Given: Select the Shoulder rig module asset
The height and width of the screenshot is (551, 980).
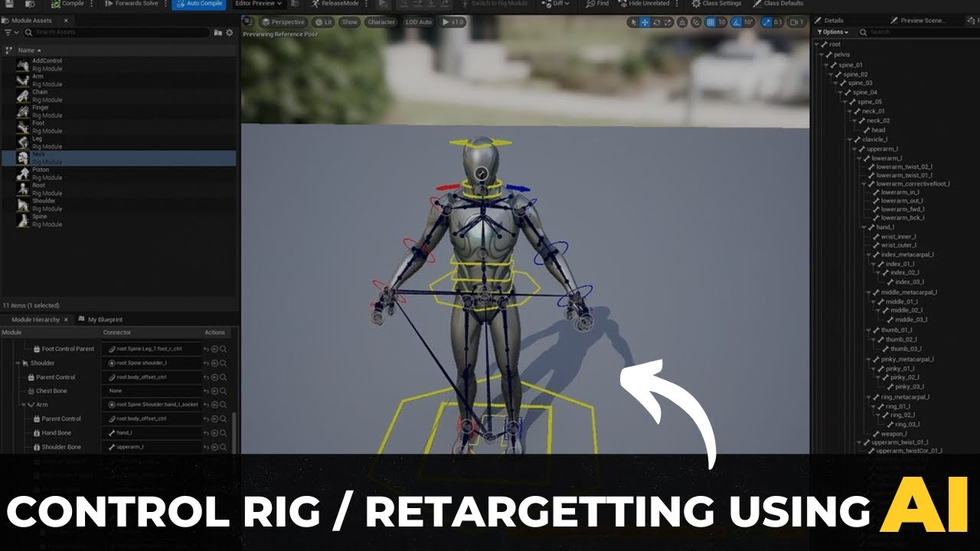Looking at the screenshot, I should 119,205.
